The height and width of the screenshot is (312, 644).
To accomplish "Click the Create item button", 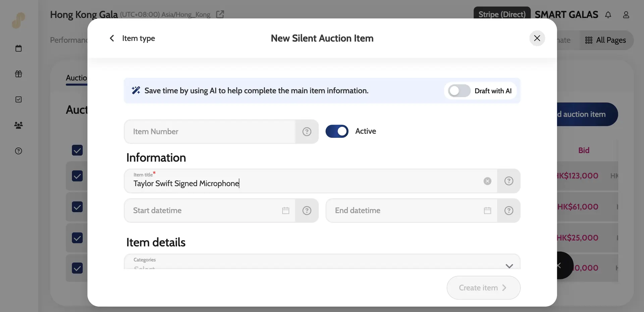I will point(483,288).
